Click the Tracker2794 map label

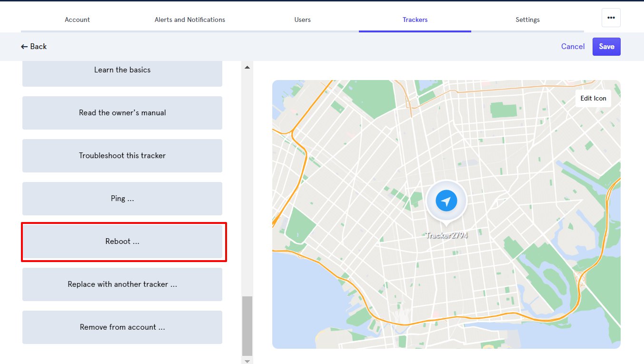446,235
